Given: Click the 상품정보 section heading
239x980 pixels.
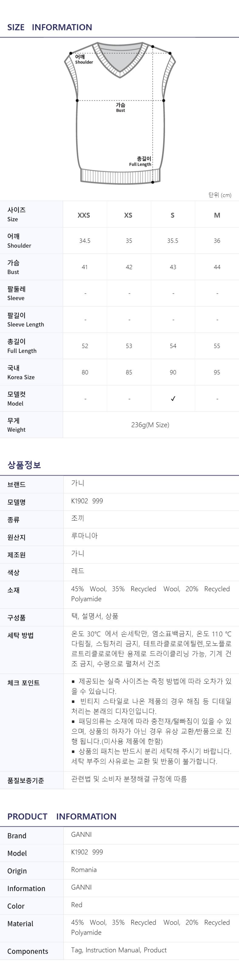Looking at the screenshot, I should tap(24, 465).
